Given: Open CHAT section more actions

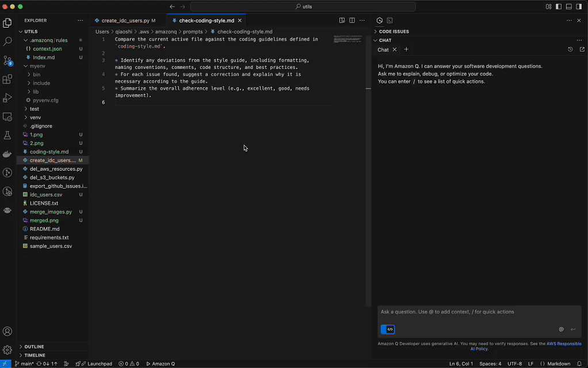Looking at the screenshot, I should tap(579, 40).
